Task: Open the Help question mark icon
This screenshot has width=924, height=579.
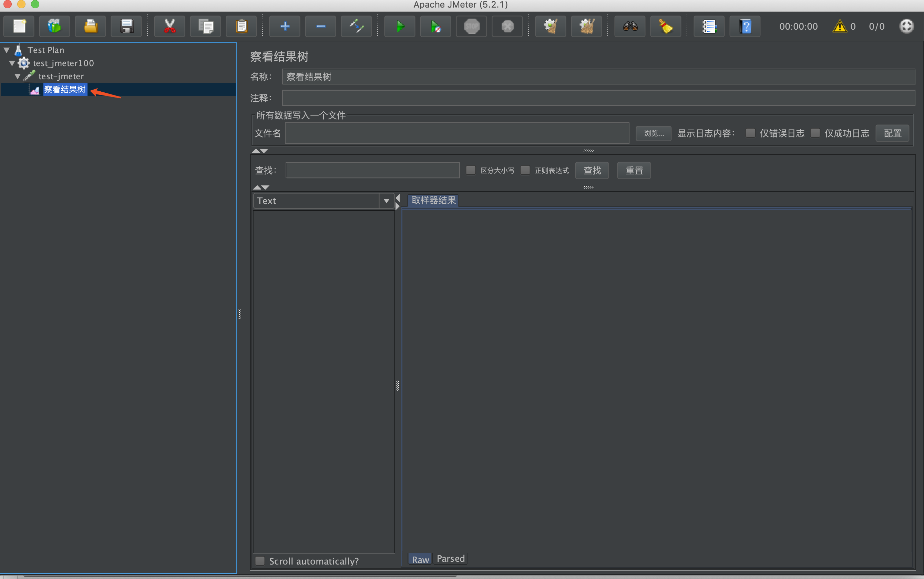Action: (x=745, y=27)
